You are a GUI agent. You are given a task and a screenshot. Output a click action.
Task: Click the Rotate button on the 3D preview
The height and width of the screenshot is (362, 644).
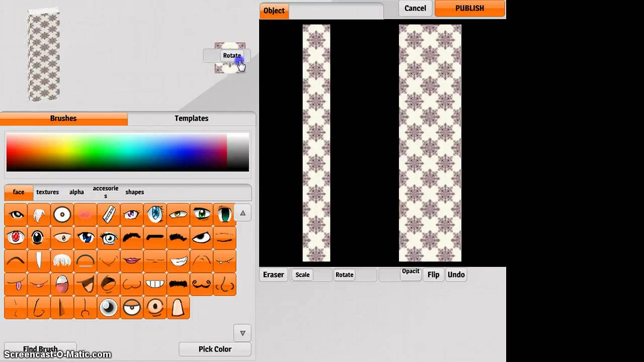(232, 56)
